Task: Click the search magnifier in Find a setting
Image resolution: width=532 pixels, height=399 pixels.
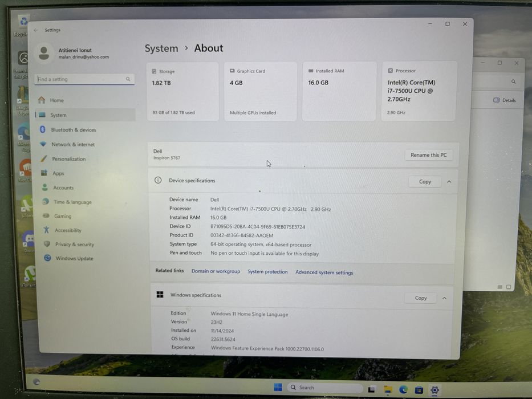Action: 128,79
